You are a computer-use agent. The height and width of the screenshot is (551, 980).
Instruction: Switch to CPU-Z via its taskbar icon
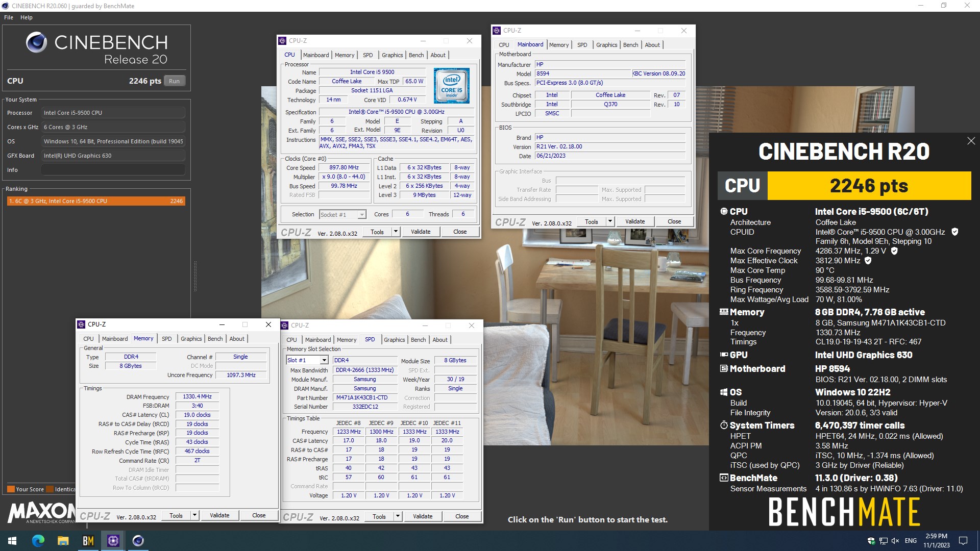coord(113,541)
